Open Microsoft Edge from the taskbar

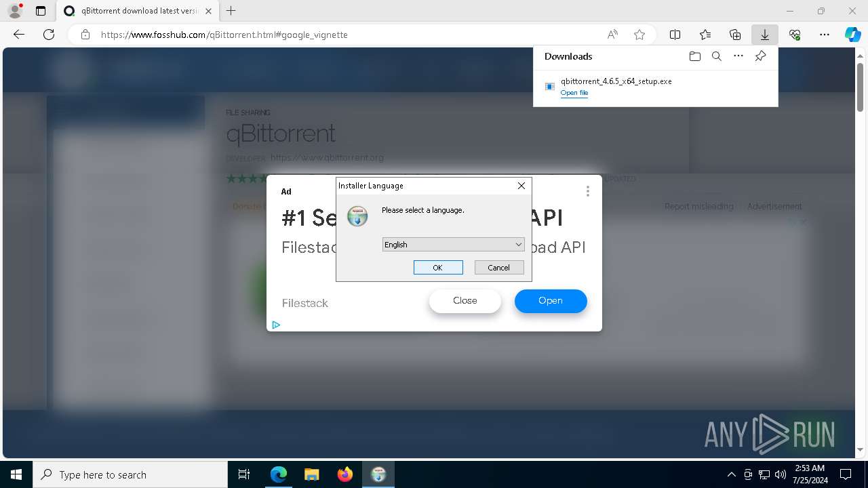coord(279,474)
